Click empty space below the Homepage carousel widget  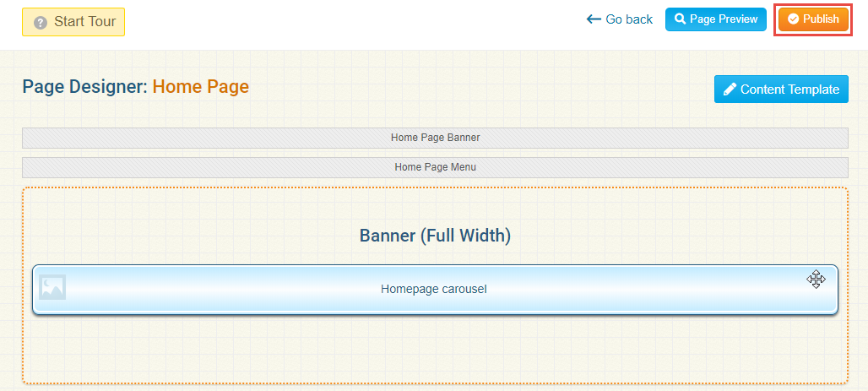click(435, 350)
